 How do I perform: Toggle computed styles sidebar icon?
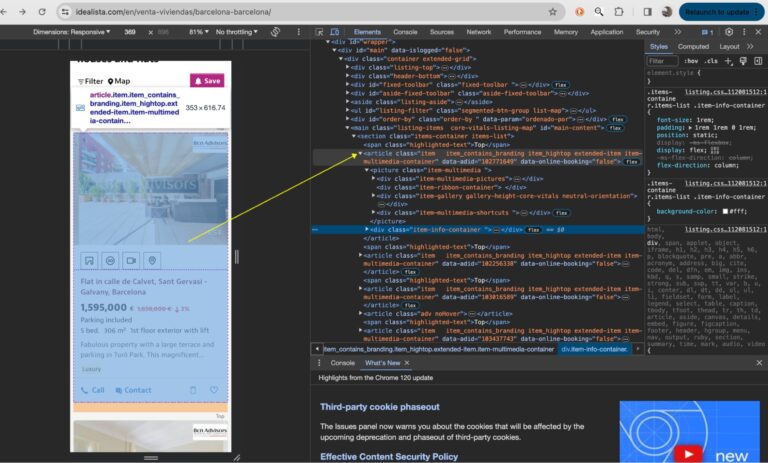pyautogui.click(x=758, y=61)
